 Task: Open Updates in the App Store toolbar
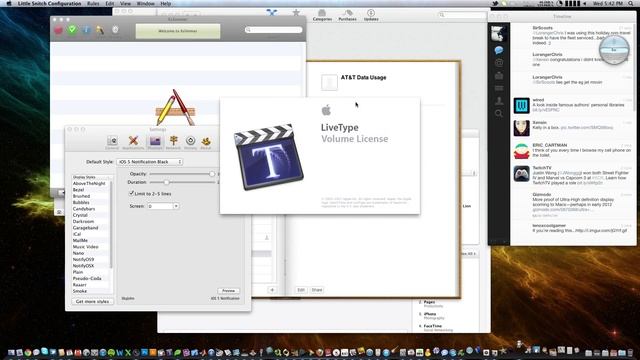pyautogui.click(x=371, y=16)
